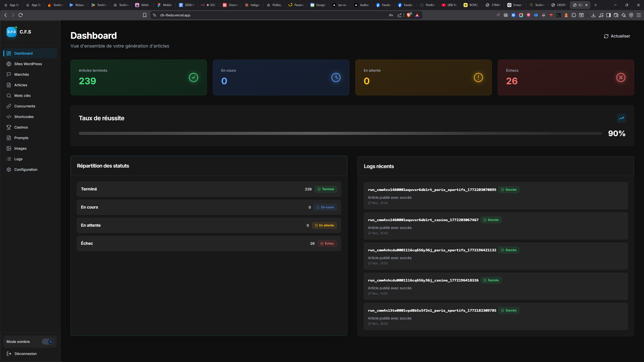Click the Shortcodes code brackets icon
Image resolution: width=644 pixels, height=362 pixels.
click(x=9, y=117)
